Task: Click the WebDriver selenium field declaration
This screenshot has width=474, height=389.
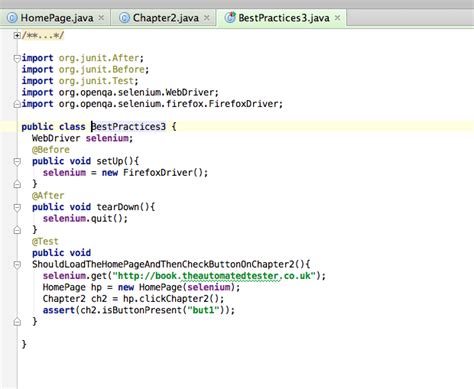Action: [x=82, y=138]
